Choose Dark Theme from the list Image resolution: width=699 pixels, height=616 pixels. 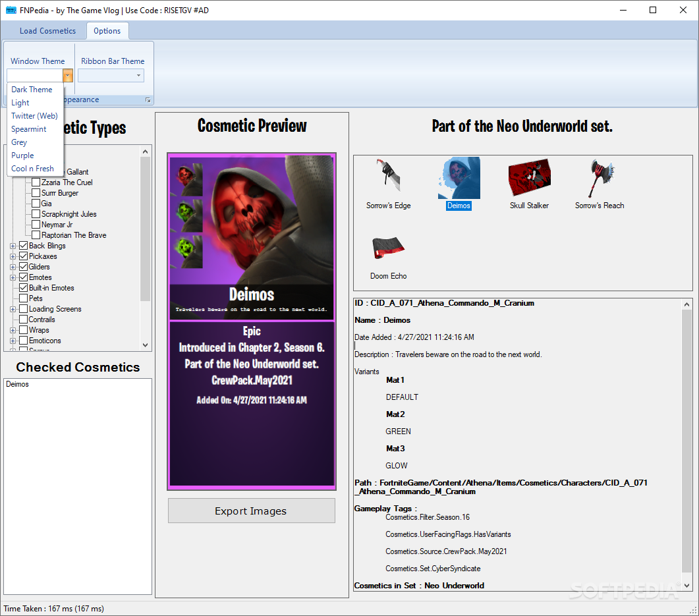point(35,90)
